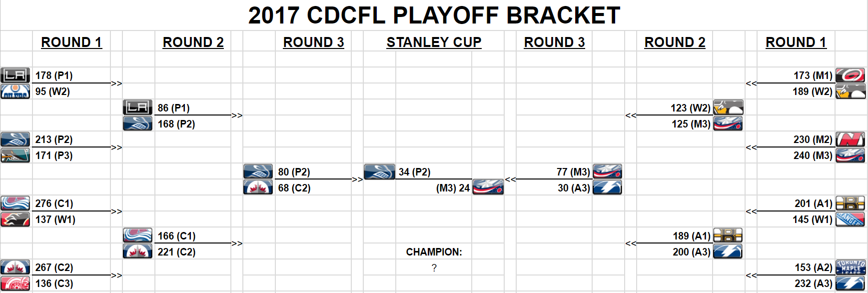Viewport: 868px width, 293px height.
Task: Select the New Jersey Devils logo beside 230 (M2)
Action: [x=851, y=139]
